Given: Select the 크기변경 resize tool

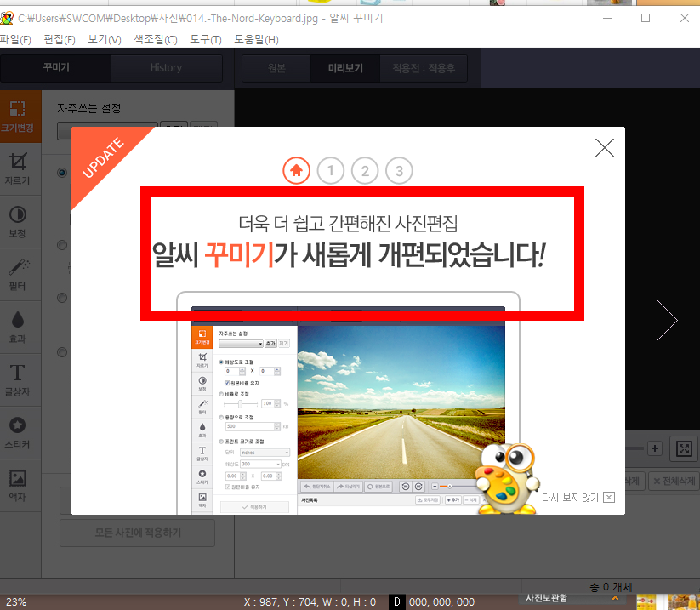Looking at the screenshot, I should tap(18, 116).
